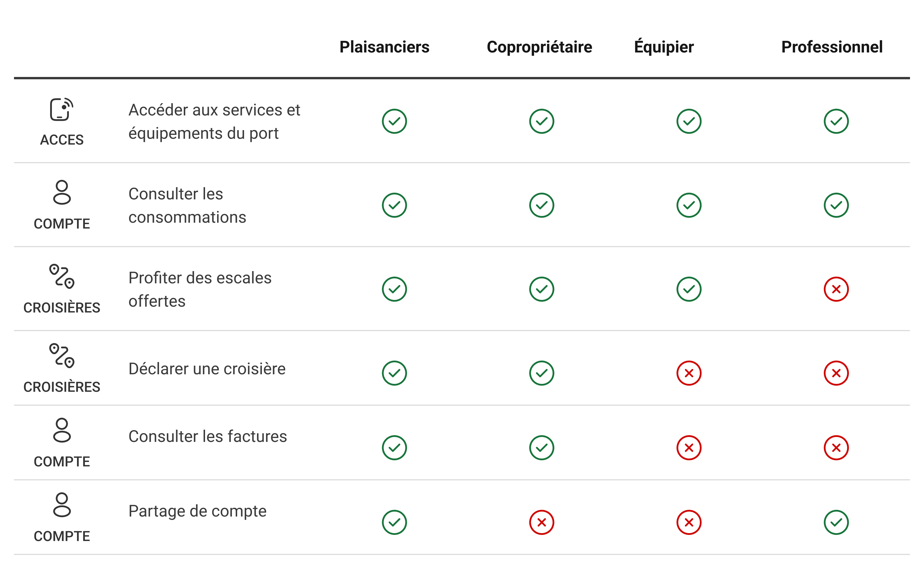Screen dimensions: 924x569
Task: Click the green check for Plaisanciers Accéder aux services
Action: click(394, 121)
